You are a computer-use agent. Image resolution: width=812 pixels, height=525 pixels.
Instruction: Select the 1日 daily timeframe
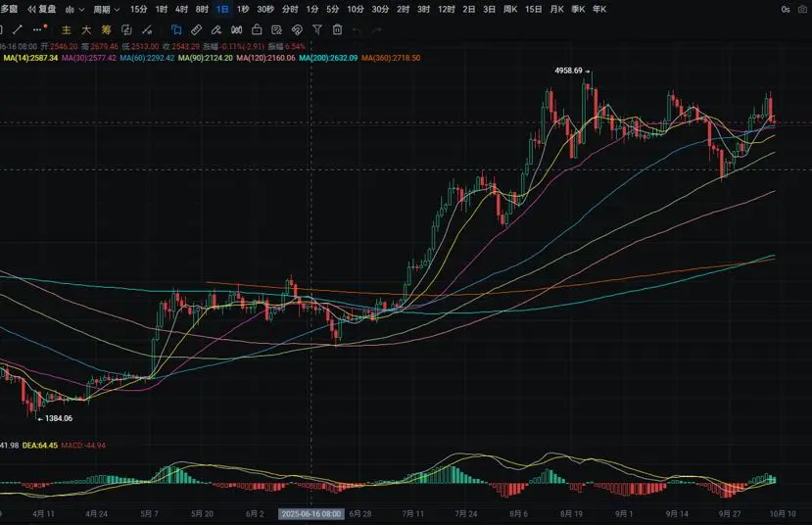222,10
